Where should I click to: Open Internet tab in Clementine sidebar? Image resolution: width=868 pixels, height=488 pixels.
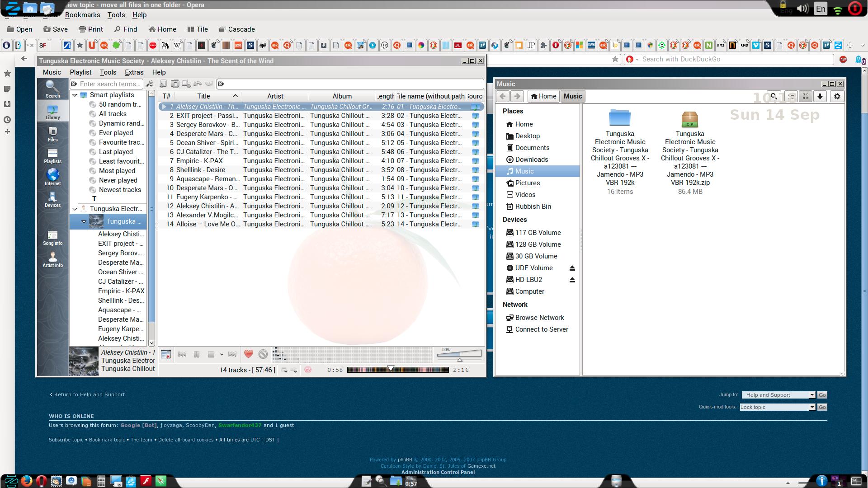tap(52, 178)
